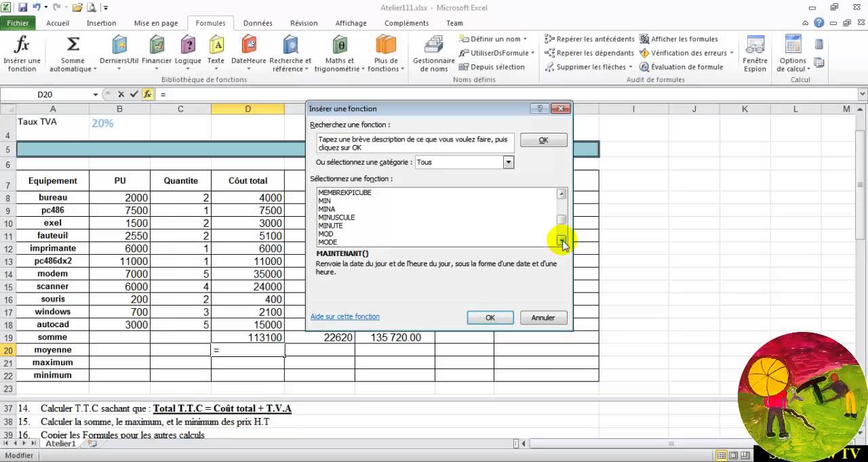This screenshot has height=462, width=868.
Task: Undo last action in Quick Access toolbar
Action: coord(37,7)
